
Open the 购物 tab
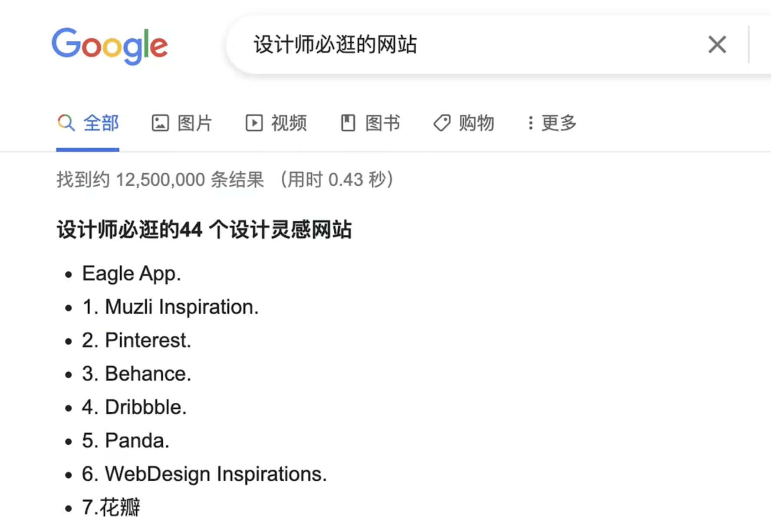[x=464, y=123]
